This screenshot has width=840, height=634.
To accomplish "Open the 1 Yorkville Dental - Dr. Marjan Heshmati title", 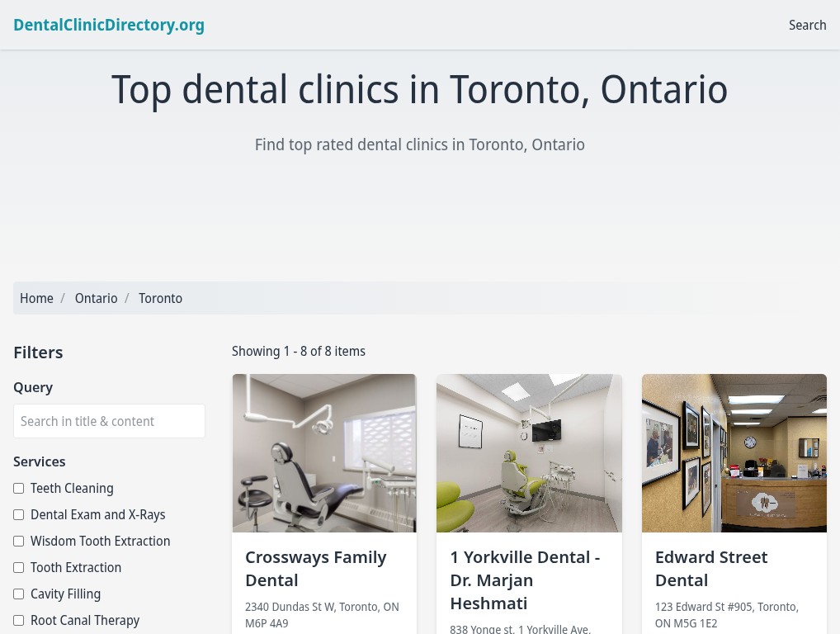I will click(x=525, y=580).
